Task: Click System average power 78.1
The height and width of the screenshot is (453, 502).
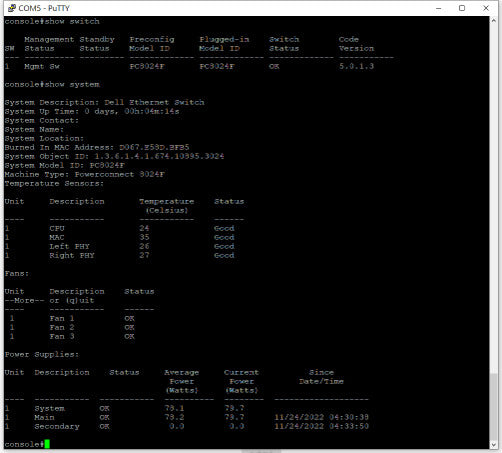Action: 174,408
